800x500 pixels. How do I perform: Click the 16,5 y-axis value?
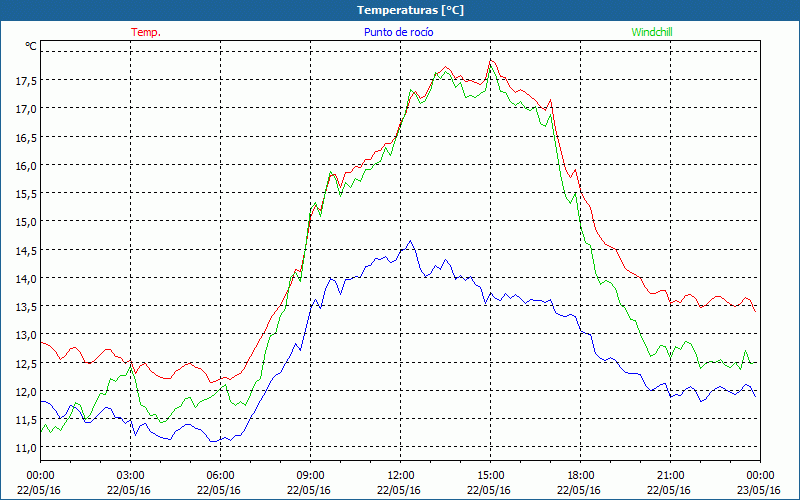point(26,137)
